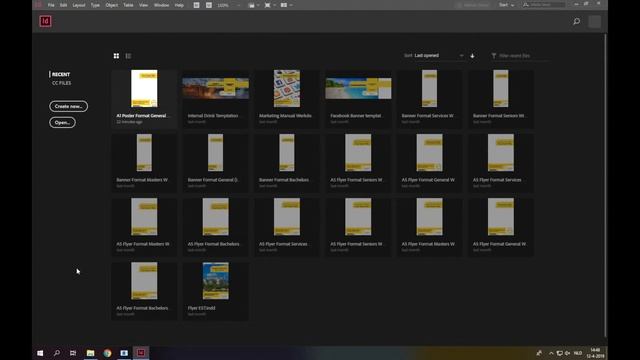Click the Adobe Stock icon in menu bar

pos(209,5)
